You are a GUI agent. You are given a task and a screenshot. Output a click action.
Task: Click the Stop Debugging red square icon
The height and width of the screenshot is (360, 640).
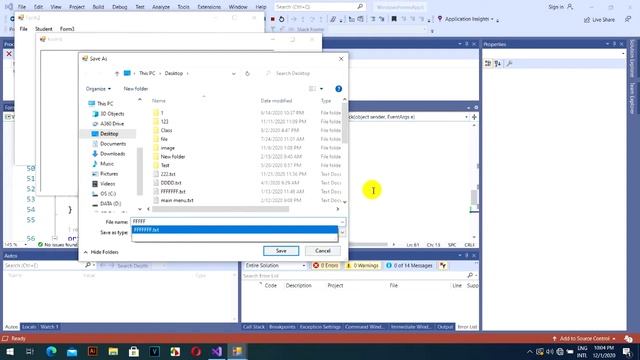[x=273, y=19]
